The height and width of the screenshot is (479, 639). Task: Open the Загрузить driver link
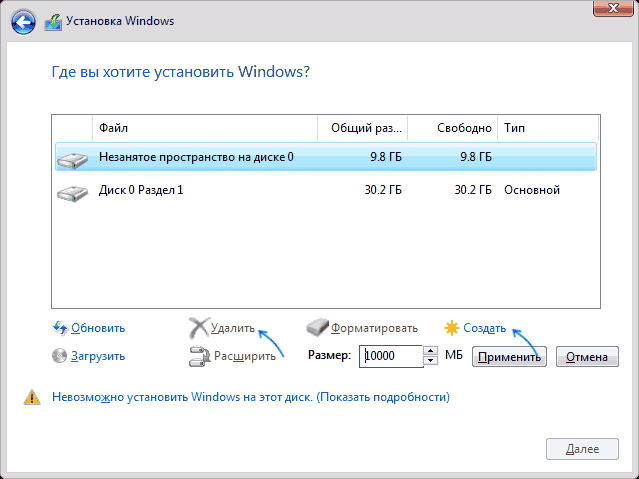click(x=98, y=356)
